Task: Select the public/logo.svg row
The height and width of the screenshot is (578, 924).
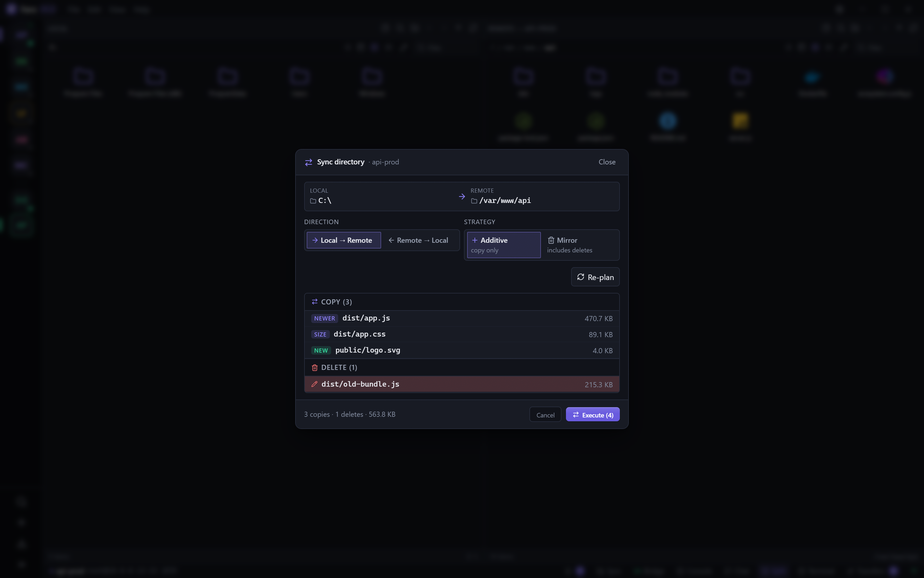Action: coord(462,351)
